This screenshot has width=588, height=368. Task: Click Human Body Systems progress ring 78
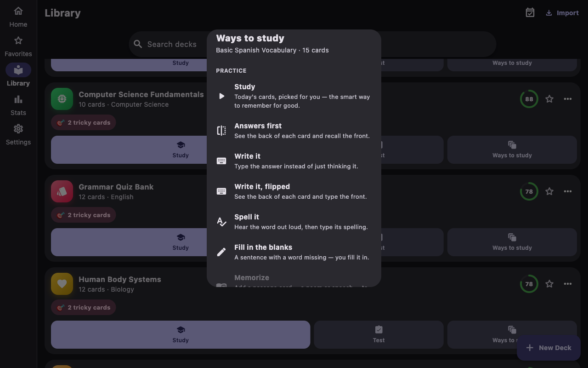click(529, 284)
